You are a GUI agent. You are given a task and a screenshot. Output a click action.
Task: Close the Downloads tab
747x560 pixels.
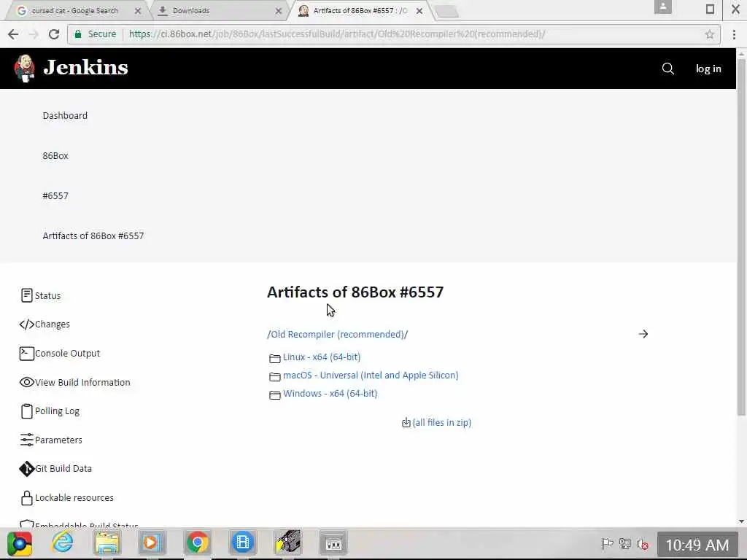click(279, 10)
